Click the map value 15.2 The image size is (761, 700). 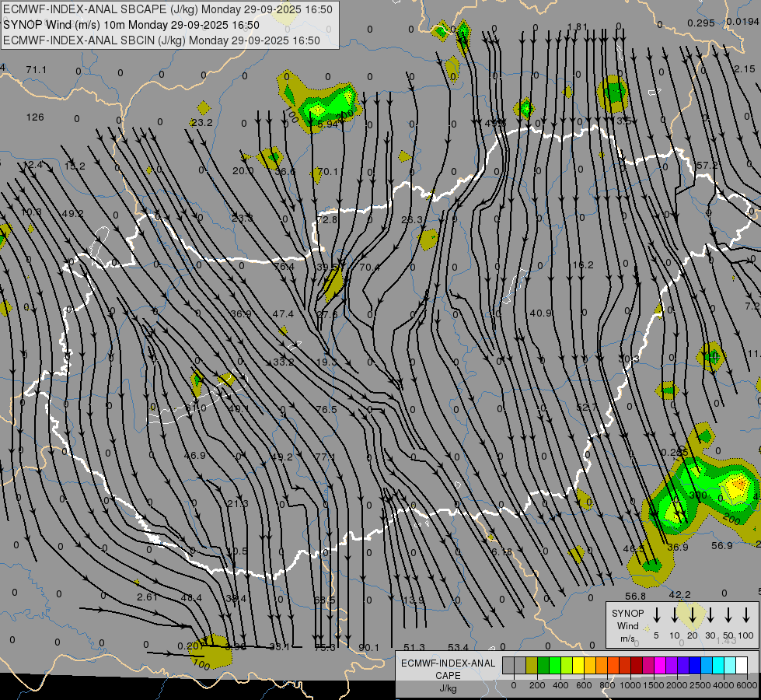[75, 166]
